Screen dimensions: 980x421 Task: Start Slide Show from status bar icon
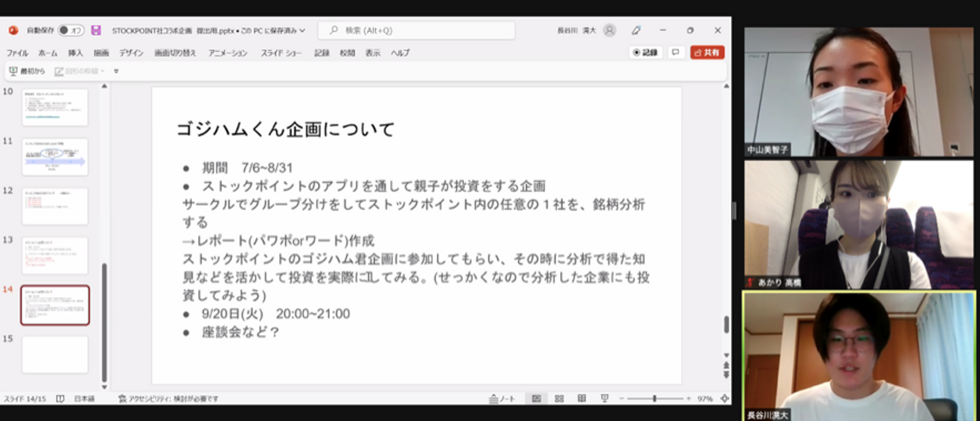coord(604,399)
